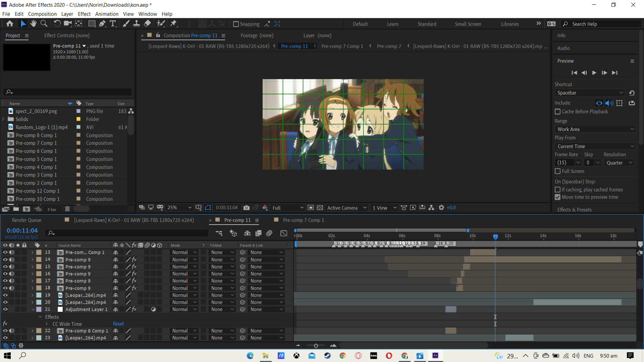The width and height of the screenshot is (644, 362).
Task: Open the Effect menu
Action: click(84, 14)
